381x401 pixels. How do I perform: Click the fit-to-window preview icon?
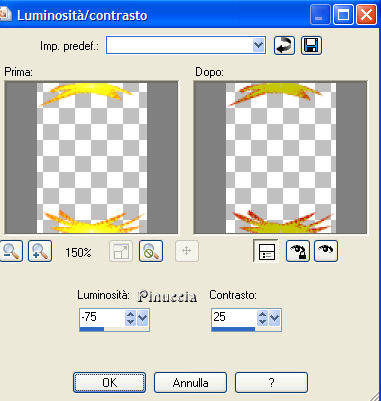coord(121,251)
